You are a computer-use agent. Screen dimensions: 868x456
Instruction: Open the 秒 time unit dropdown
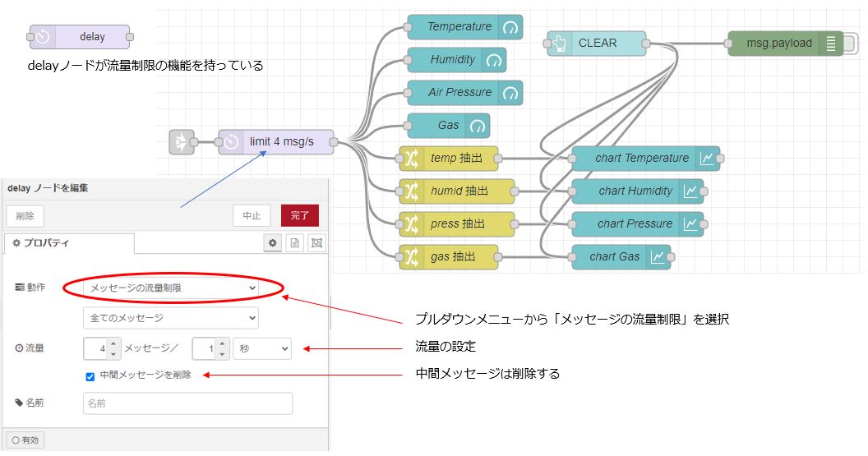click(x=261, y=348)
